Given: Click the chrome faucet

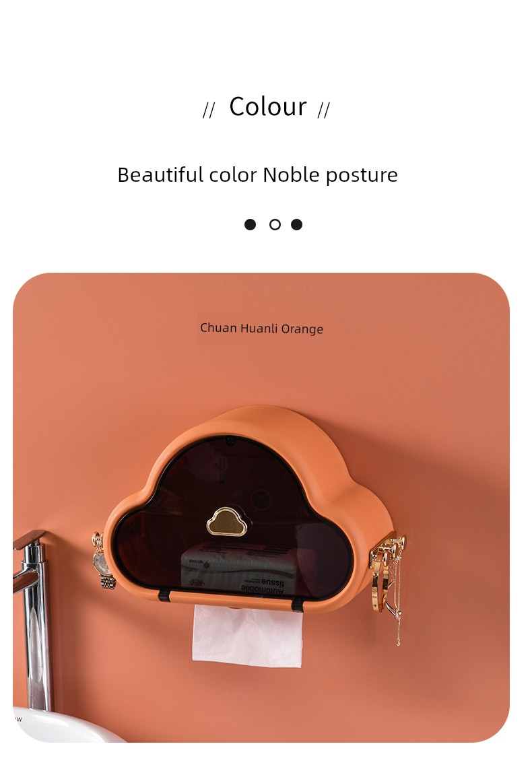Looking at the screenshot, I should [x=32, y=618].
